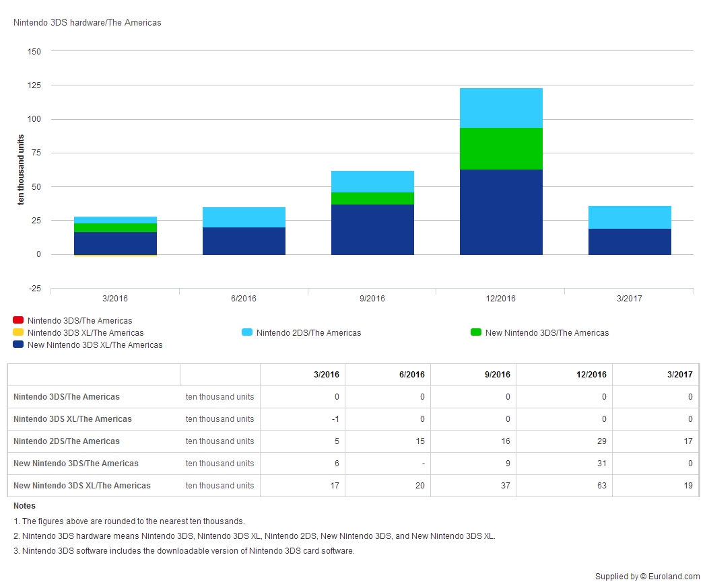Screen dimensions: 707x588
Task: Click the green bar segment for 3/2016
Action: point(115,227)
